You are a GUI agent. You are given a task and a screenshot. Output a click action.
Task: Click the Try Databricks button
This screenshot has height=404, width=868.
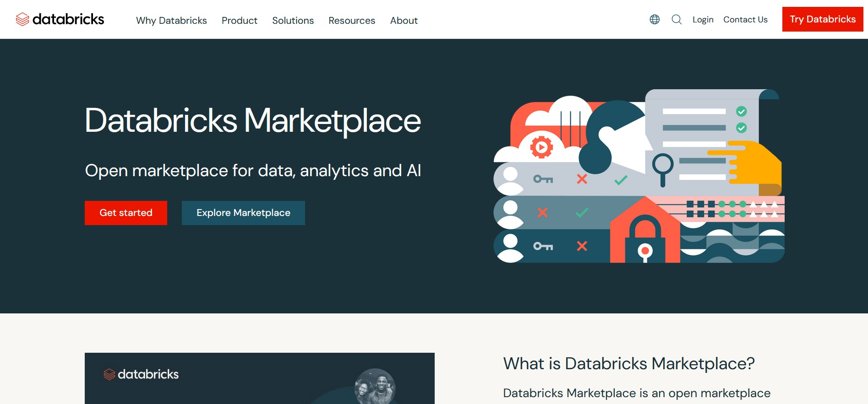click(823, 19)
